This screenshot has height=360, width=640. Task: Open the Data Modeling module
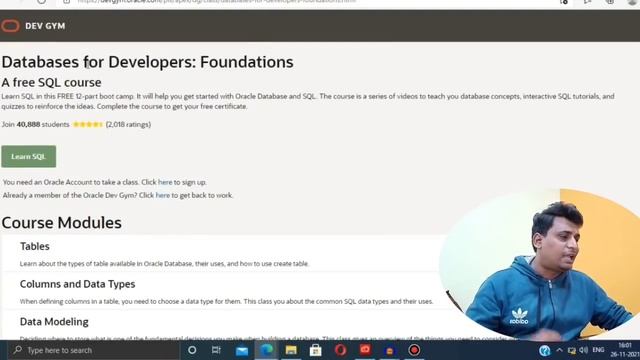[54, 322]
